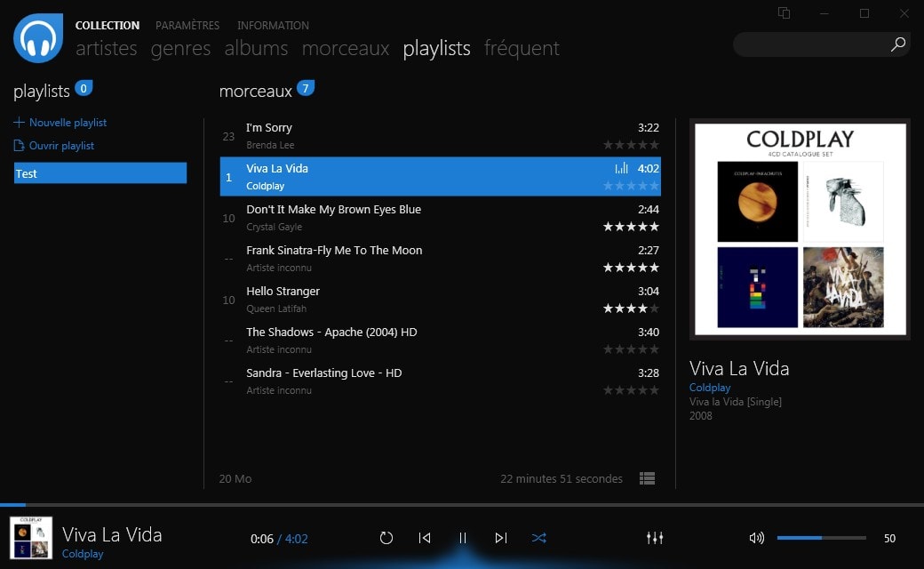Click the playlists count badge showing 0

click(84, 88)
